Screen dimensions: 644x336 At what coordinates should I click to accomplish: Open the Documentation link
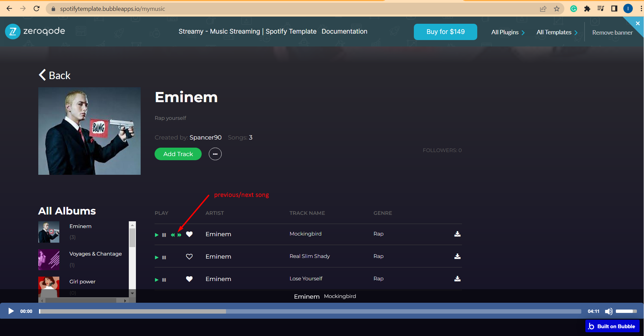point(344,32)
